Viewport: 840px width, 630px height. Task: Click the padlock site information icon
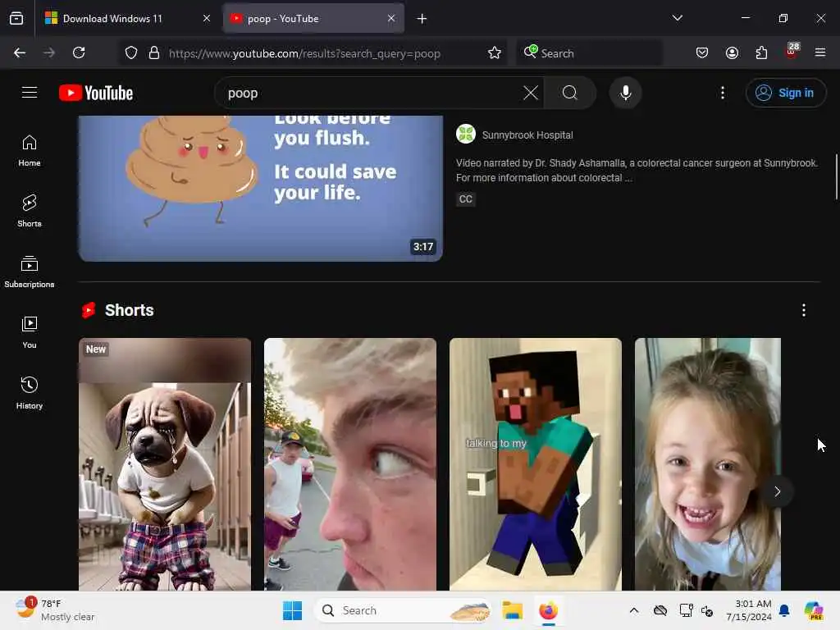154,52
